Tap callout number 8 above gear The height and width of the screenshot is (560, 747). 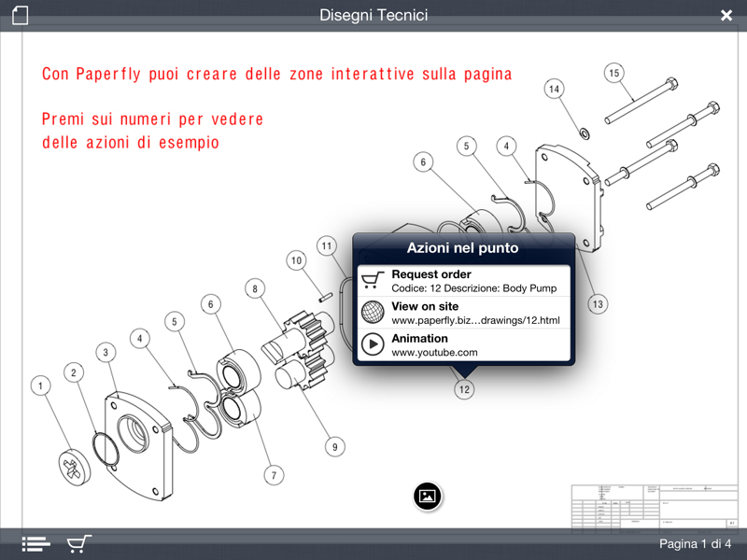[x=254, y=289]
